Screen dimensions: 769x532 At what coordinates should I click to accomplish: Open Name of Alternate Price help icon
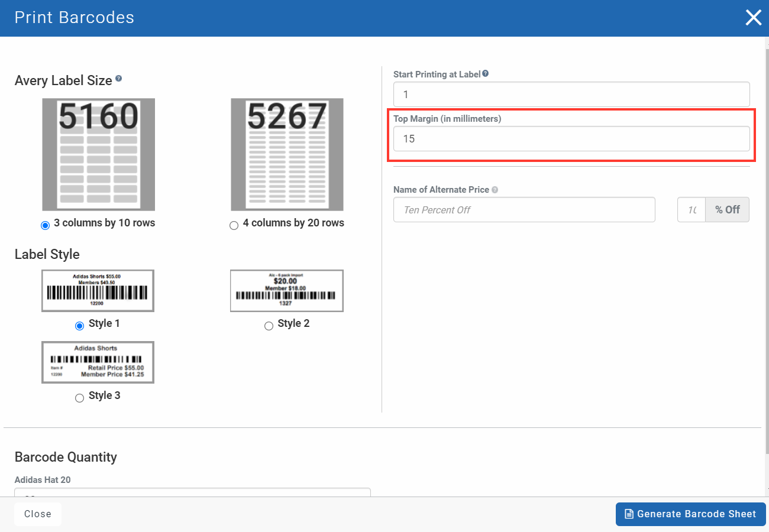tap(495, 189)
